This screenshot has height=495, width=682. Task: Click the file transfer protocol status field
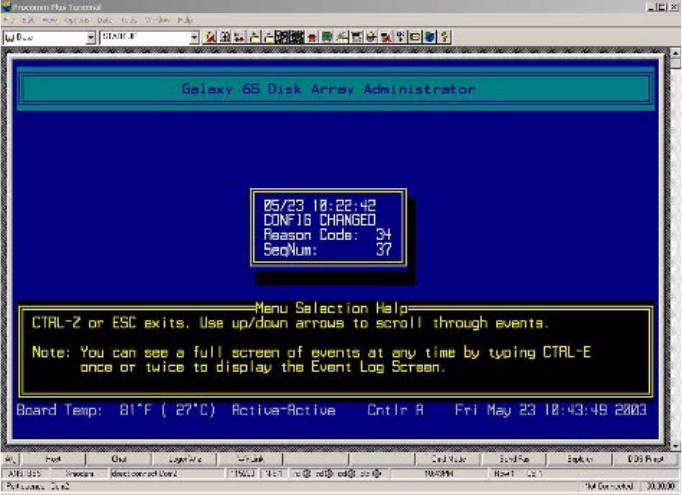(x=80, y=474)
